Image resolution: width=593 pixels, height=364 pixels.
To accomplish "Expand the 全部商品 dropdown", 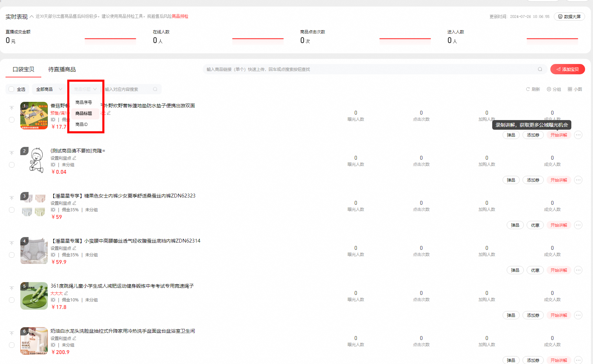I will pyautogui.click(x=49, y=89).
